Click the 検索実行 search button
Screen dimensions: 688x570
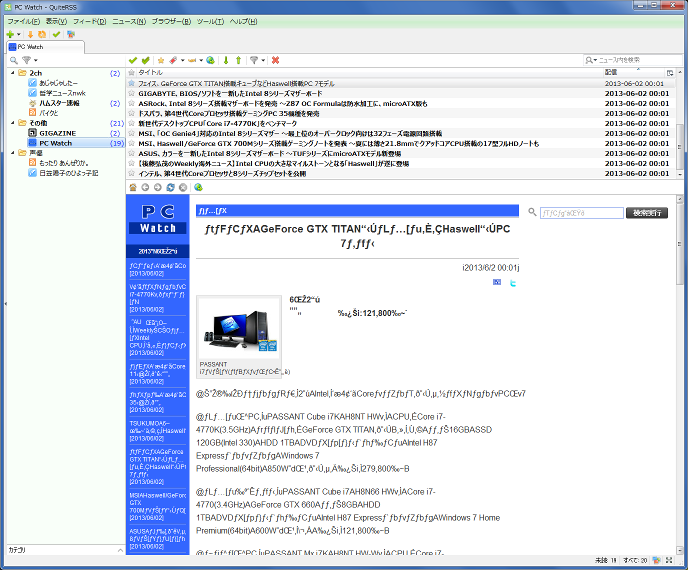coord(647,213)
